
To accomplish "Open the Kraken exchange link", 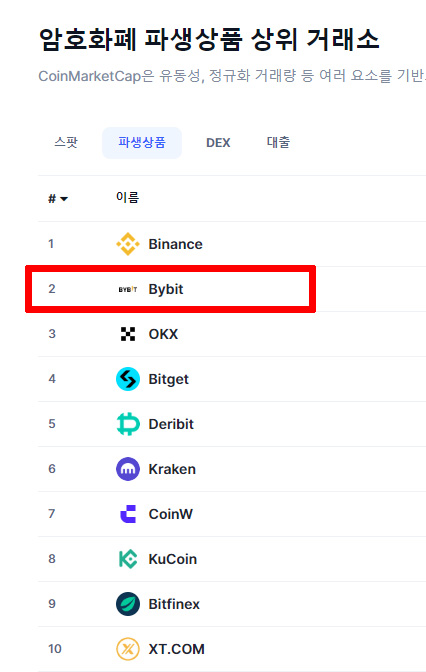I will tap(172, 469).
